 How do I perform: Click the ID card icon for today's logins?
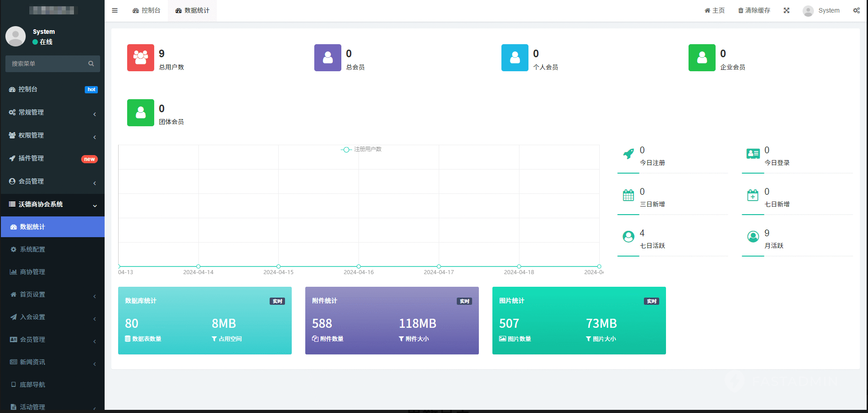pos(753,154)
